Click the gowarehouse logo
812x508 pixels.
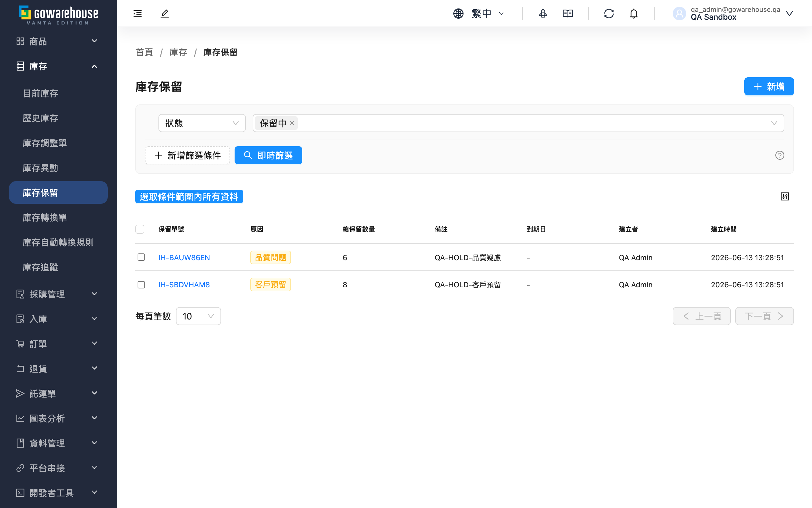(59, 15)
